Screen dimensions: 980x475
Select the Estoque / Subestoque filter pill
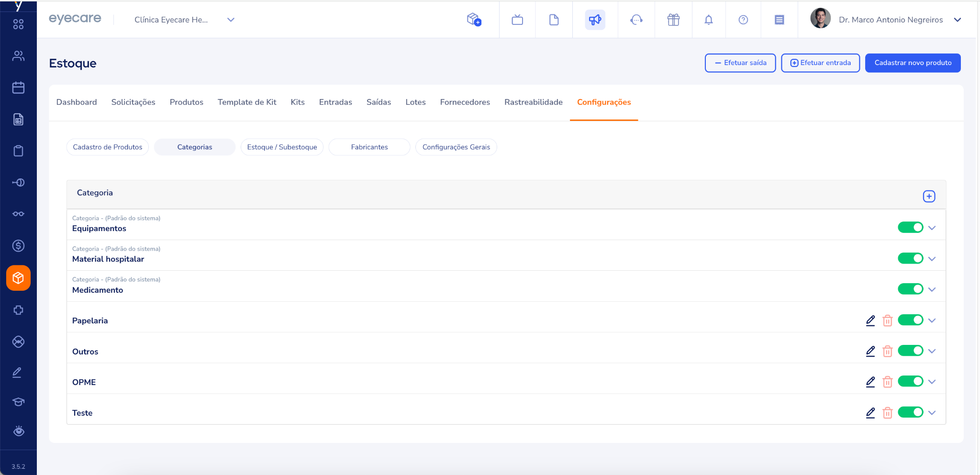pyautogui.click(x=282, y=147)
